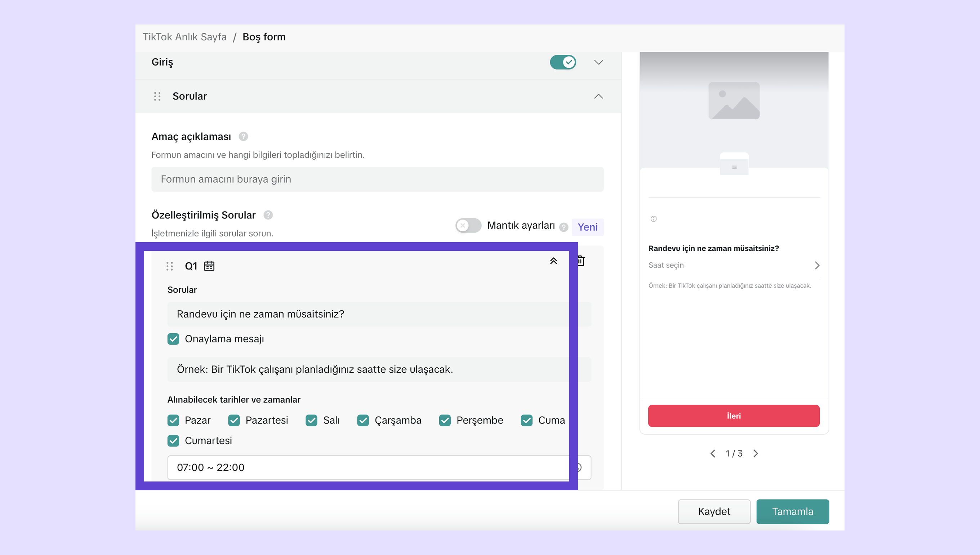Open Özelleştirilmiş Sorular help icon
980x555 pixels.
tap(268, 215)
